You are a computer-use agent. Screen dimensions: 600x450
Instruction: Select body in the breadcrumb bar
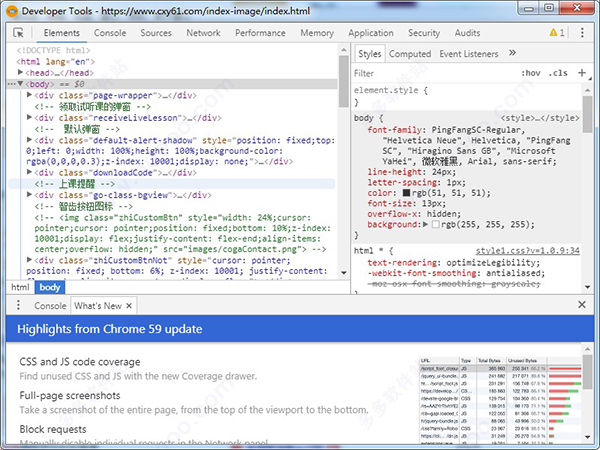pyautogui.click(x=50, y=287)
